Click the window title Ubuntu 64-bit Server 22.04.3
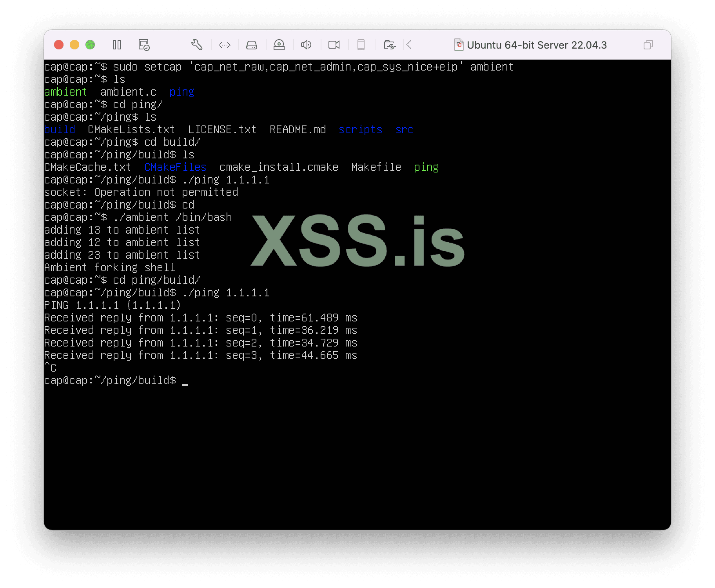This screenshot has height=588, width=715. tap(537, 45)
